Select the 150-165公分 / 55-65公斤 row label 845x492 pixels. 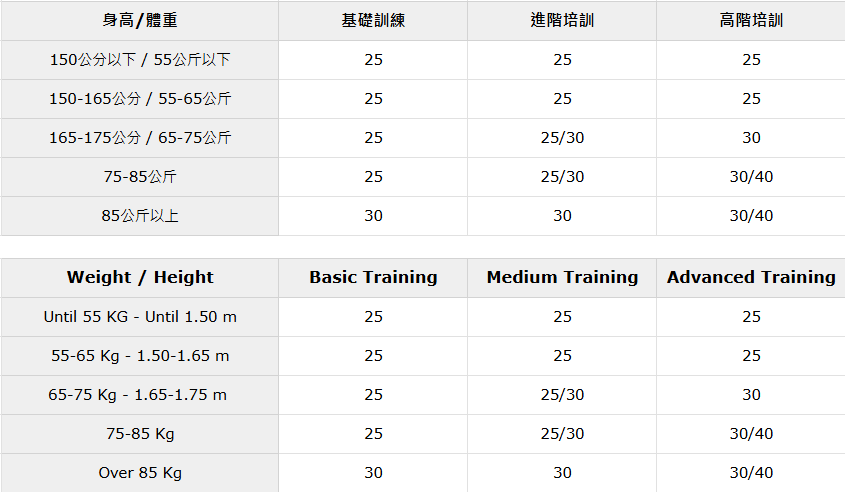tap(140, 99)
